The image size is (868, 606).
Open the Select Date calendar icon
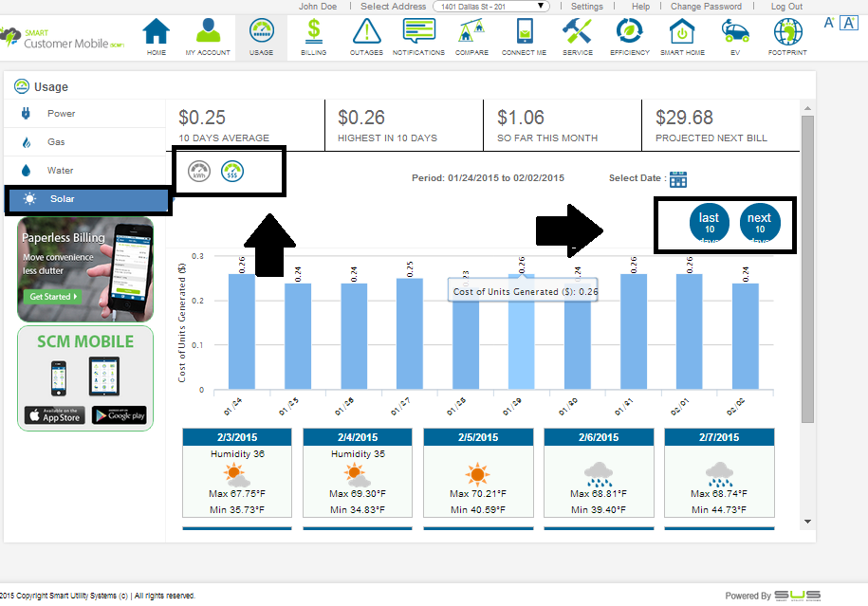pyautogui.click(x=677, y=179)
